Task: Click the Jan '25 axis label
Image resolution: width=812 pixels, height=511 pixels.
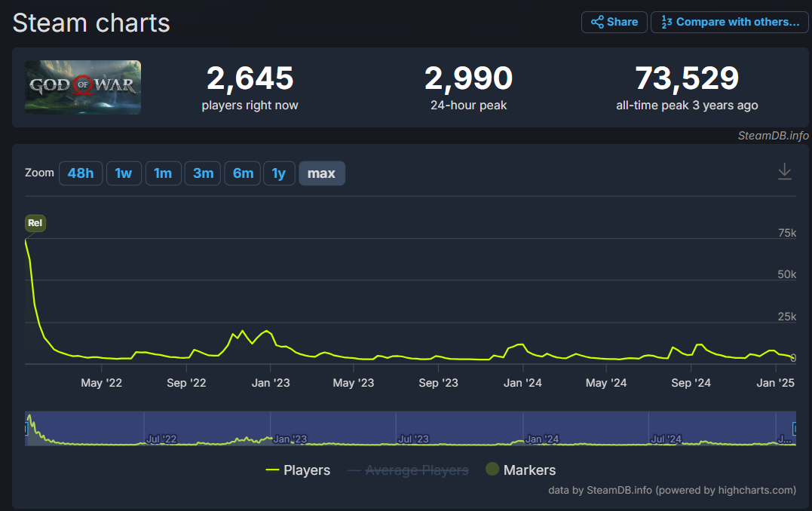Action: coord(776,383)
